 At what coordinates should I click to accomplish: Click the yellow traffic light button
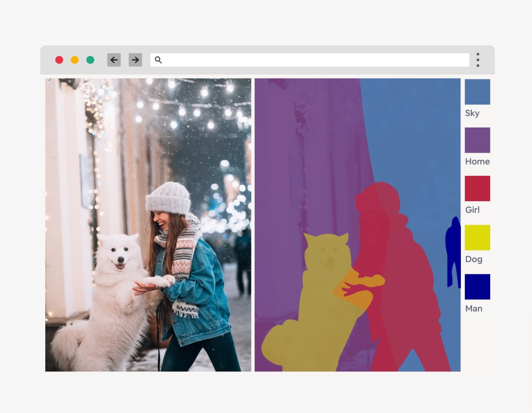[74, 60]
